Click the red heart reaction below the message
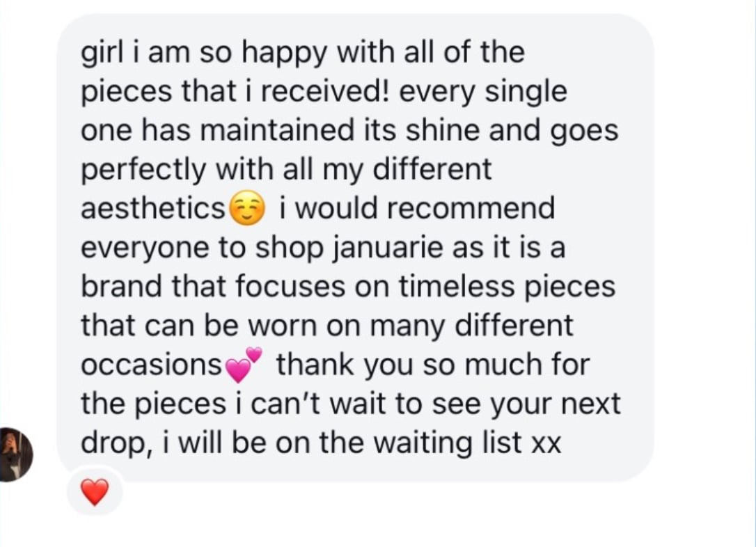756x547 pixels. pyautogui.click(x=95, y=493)
